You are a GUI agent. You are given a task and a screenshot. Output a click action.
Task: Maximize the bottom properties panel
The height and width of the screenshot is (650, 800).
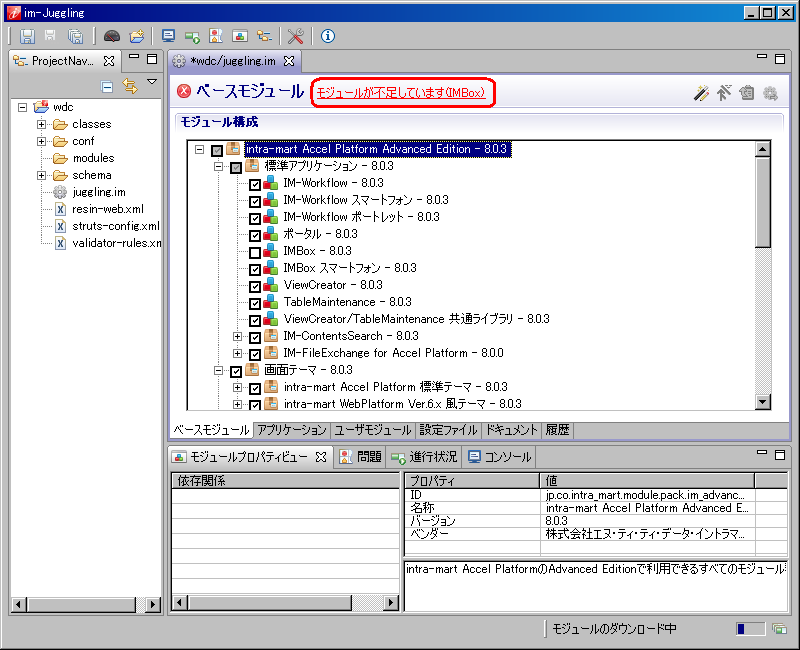[x=780, y=455]
